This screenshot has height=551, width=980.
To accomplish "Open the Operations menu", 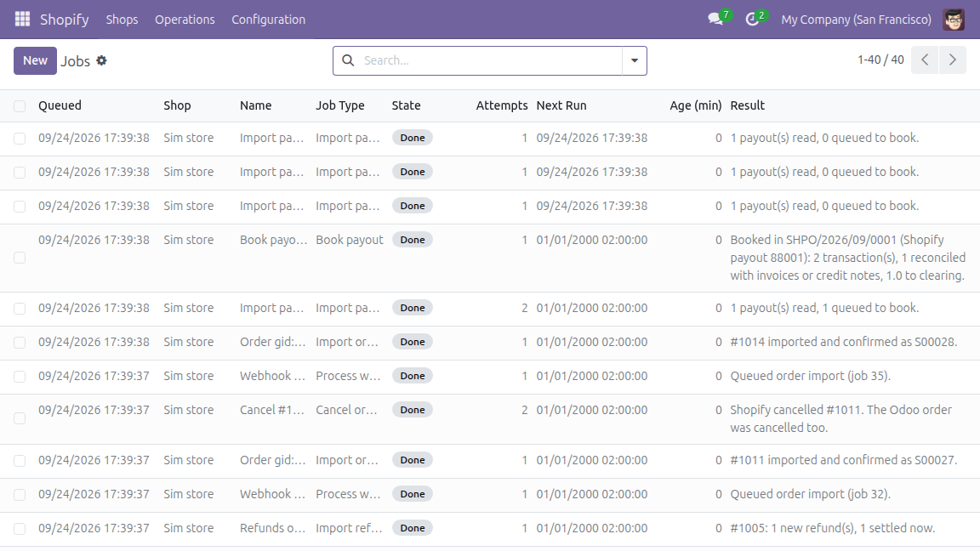I will [x=185, y=20].
